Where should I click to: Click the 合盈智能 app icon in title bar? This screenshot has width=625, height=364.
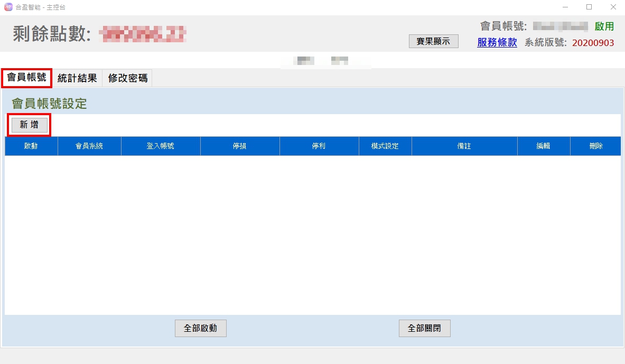click(x=8, y=7)
